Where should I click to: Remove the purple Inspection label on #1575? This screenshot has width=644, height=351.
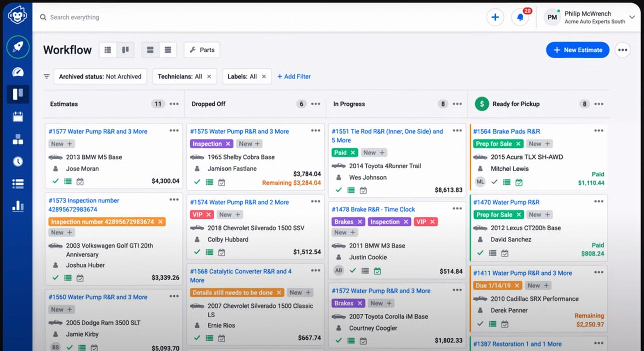tap(228, 144)
